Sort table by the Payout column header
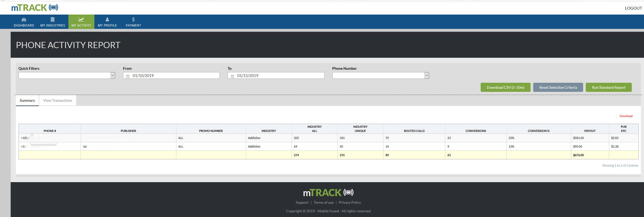The height and width of the screenshot is (217, 644). 590,131
